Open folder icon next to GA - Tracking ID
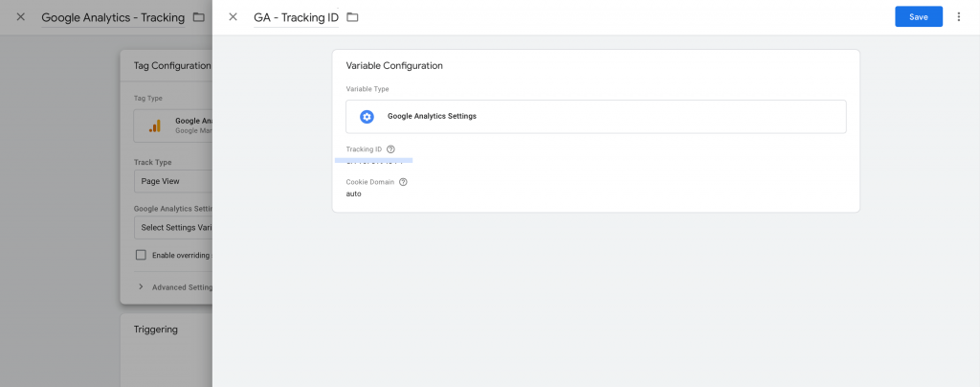Screen dimensions: 980x387 point(352,17)
